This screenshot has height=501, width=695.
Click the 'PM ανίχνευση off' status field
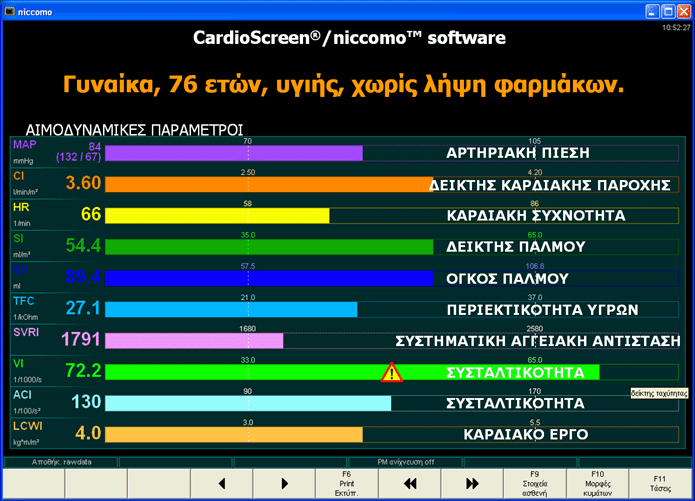click(406, 462)
